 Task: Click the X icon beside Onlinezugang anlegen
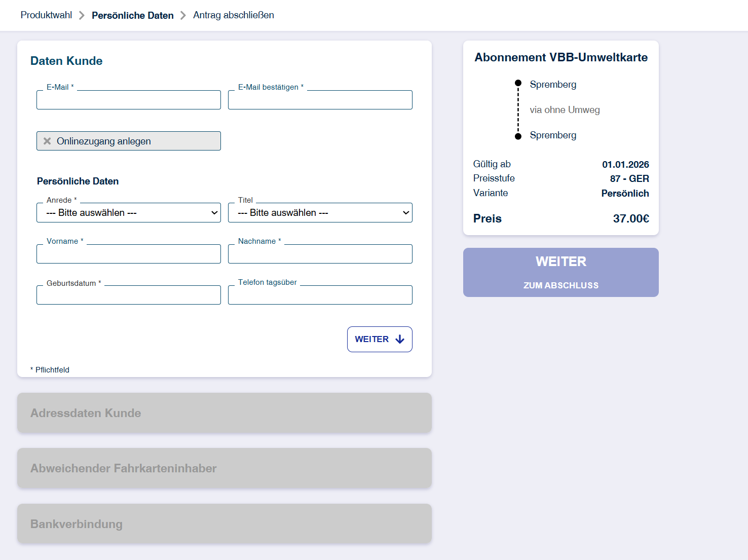click(47, 141)
